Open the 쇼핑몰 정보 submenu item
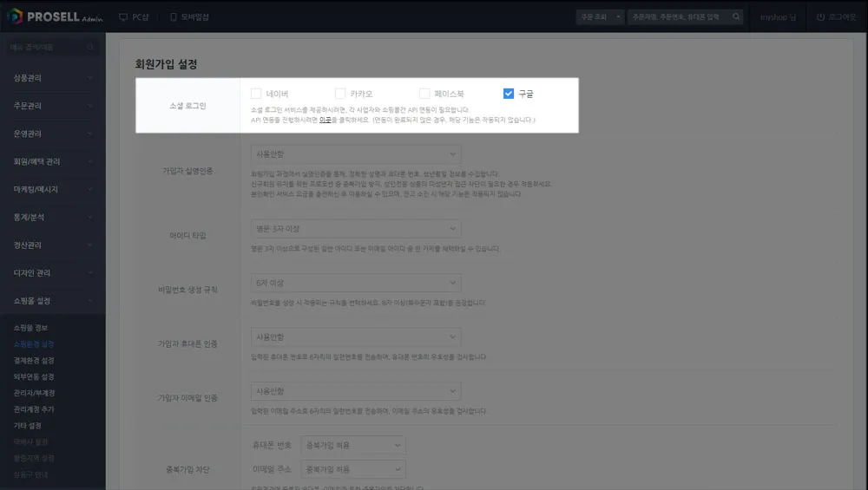The image size is (868, 490). 30,328
